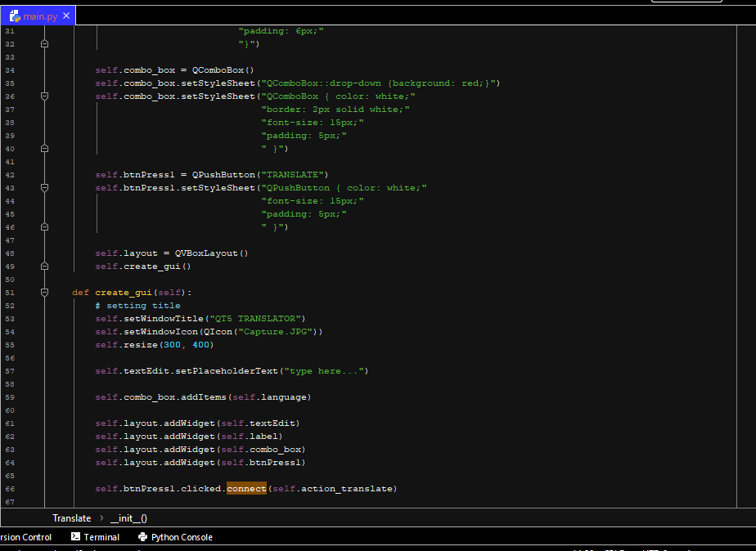This screenshot has height=551, width=756.
Task: Click the Python file icon on main.py tab
Action: 14,16
